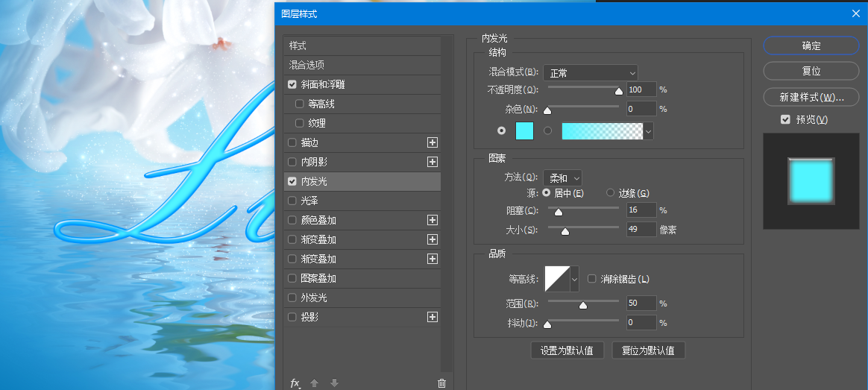Click the trash icon to delete effect
The image size is (868, 390).
(x=441, y=383)
